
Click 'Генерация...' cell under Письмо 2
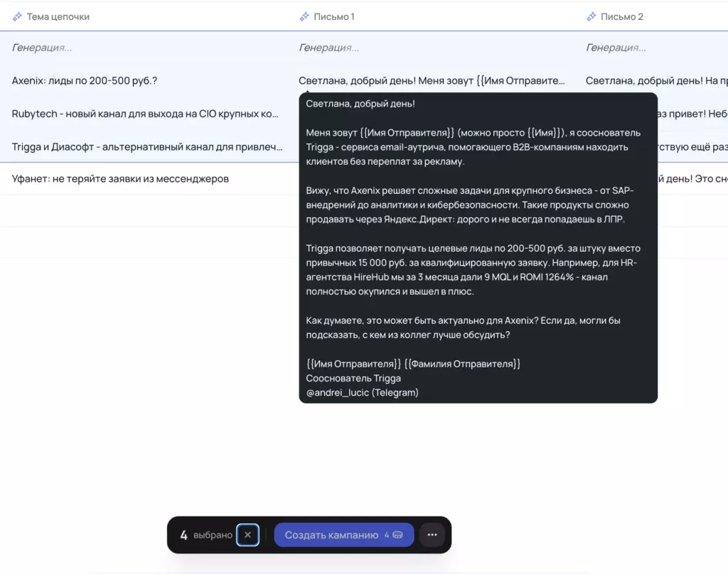(616, 48)
